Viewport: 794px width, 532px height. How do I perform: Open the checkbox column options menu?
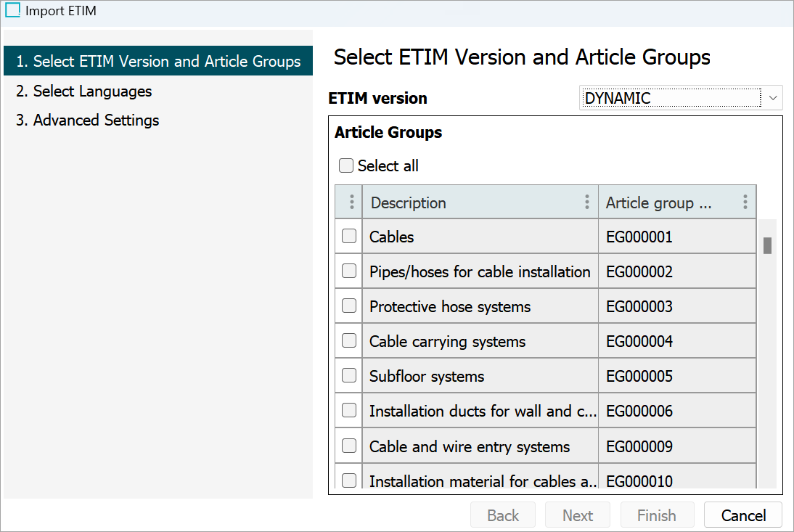[x=351, y=202]
